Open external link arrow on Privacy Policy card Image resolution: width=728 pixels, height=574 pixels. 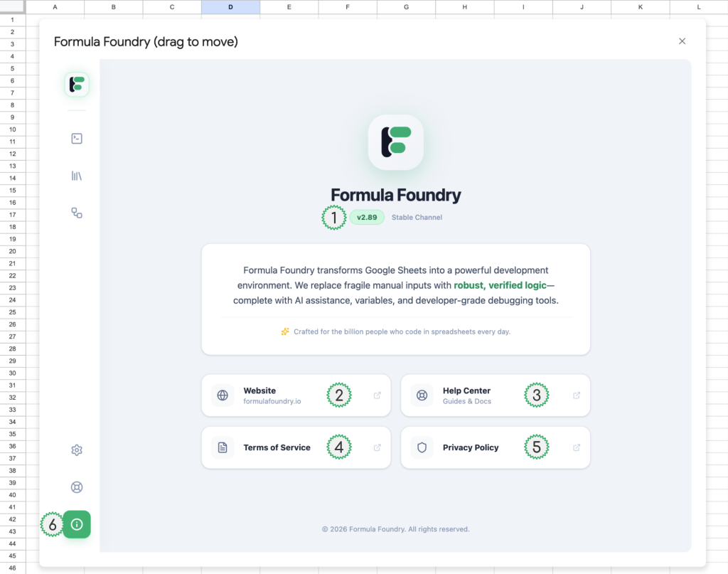577,447
